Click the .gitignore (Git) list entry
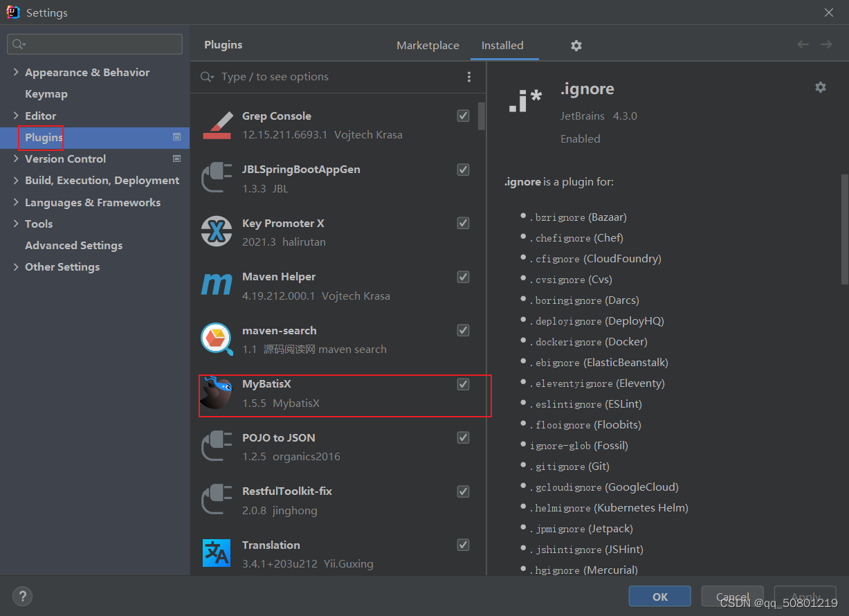This screenshot has height=616, width=849. point(569,466)
